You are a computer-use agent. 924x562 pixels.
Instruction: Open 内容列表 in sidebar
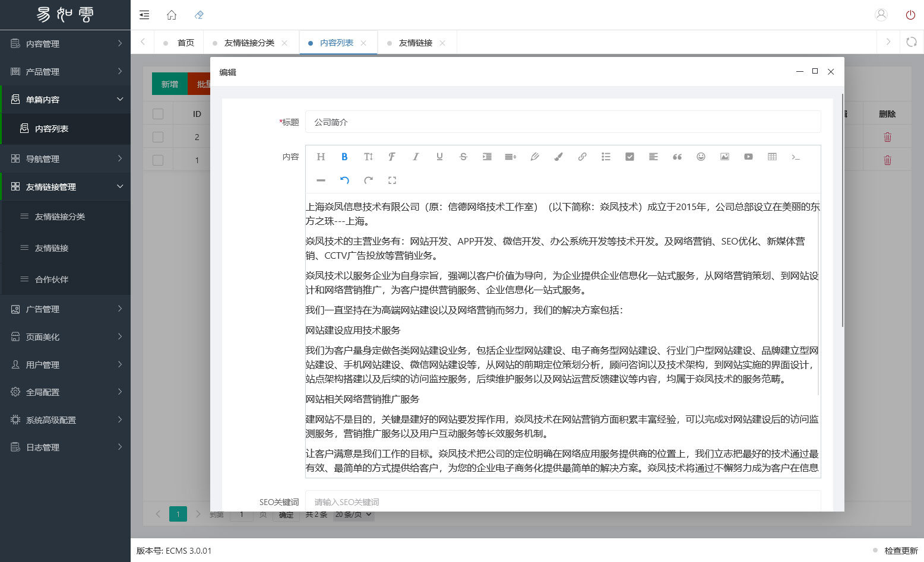coord(65,129)
